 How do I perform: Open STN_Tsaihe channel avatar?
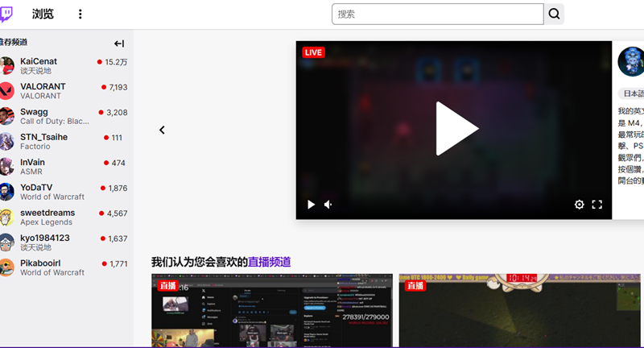pos(6,141)
